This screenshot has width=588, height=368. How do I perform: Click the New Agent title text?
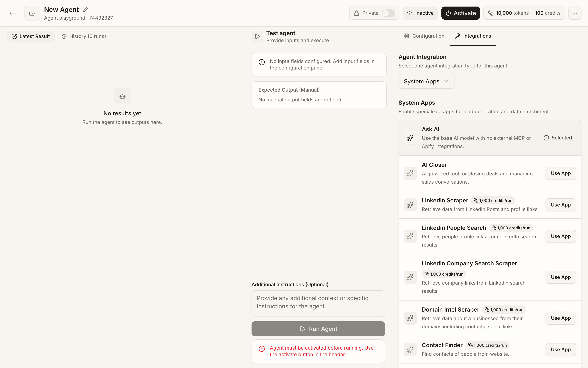(61, 9)
